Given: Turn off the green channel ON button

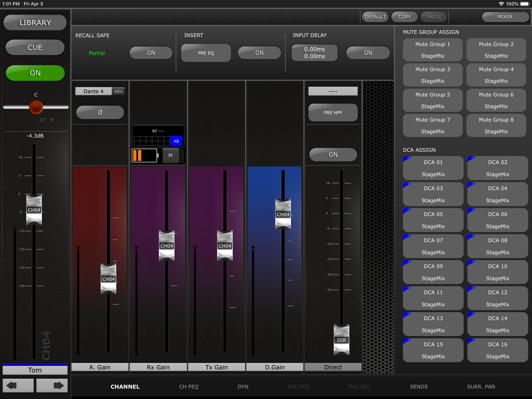Looking at the screenshot, I should [x=35, y=73].
